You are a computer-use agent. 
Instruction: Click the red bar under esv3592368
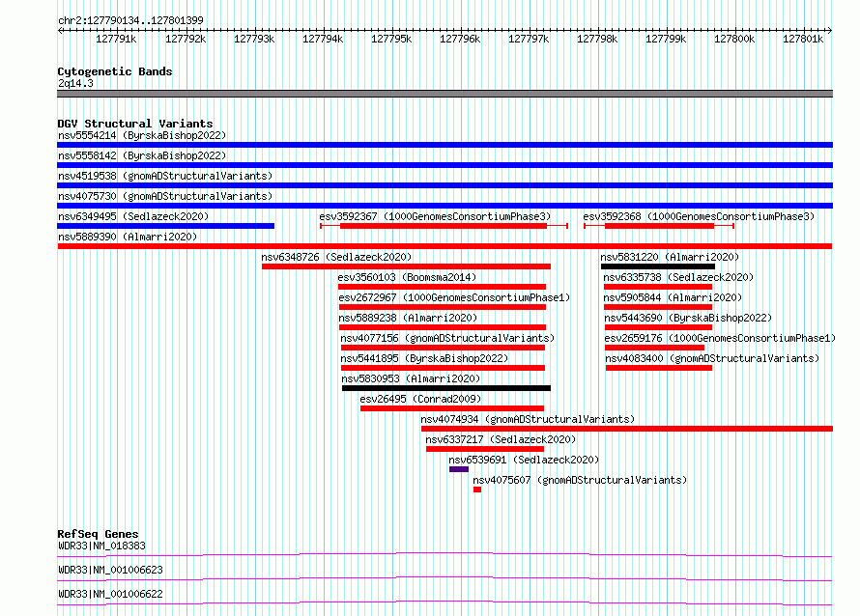click(660, 226)
